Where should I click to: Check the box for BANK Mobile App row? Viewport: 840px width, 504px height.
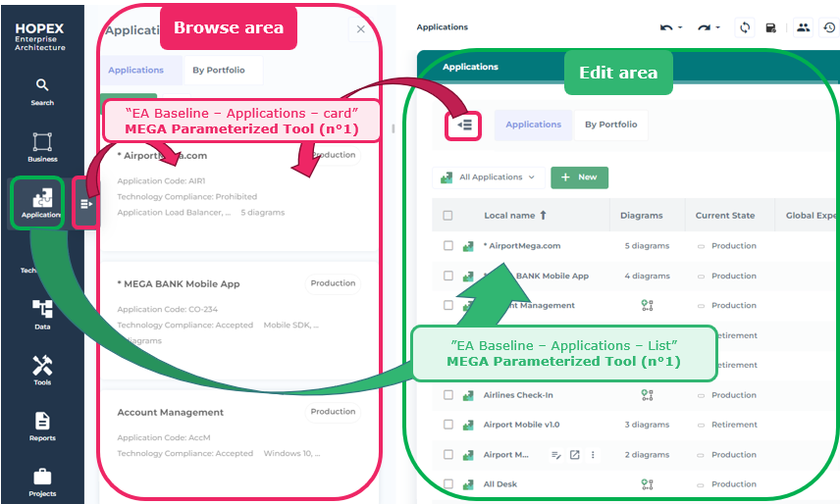click(448, 276)
